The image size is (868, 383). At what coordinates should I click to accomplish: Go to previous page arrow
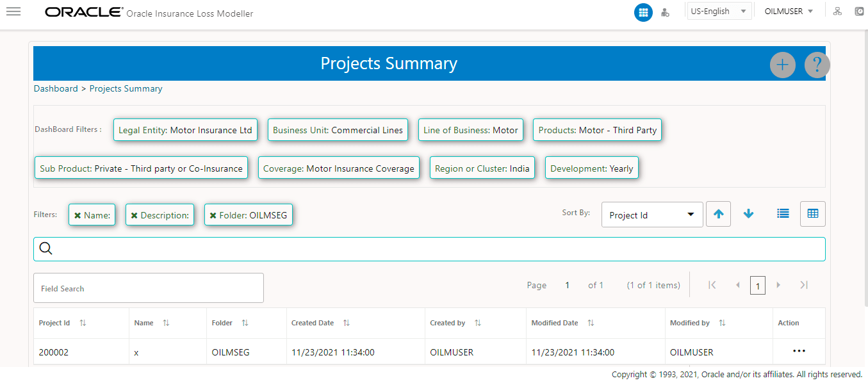point(738,285)
